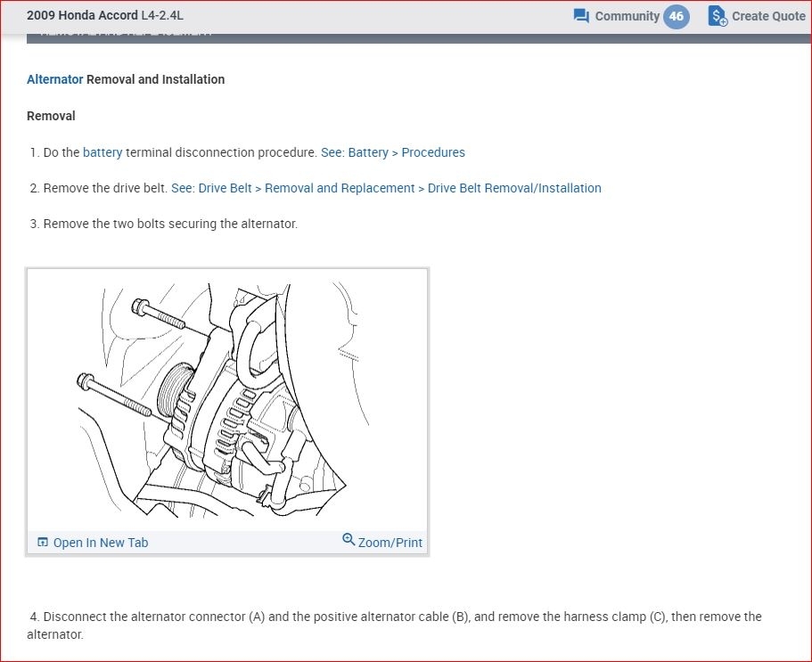The width and height of the screenshot is (812, 662).
Task: Open Drive Belt Removal/Installation reference link
Action: (x=386, y=188)
